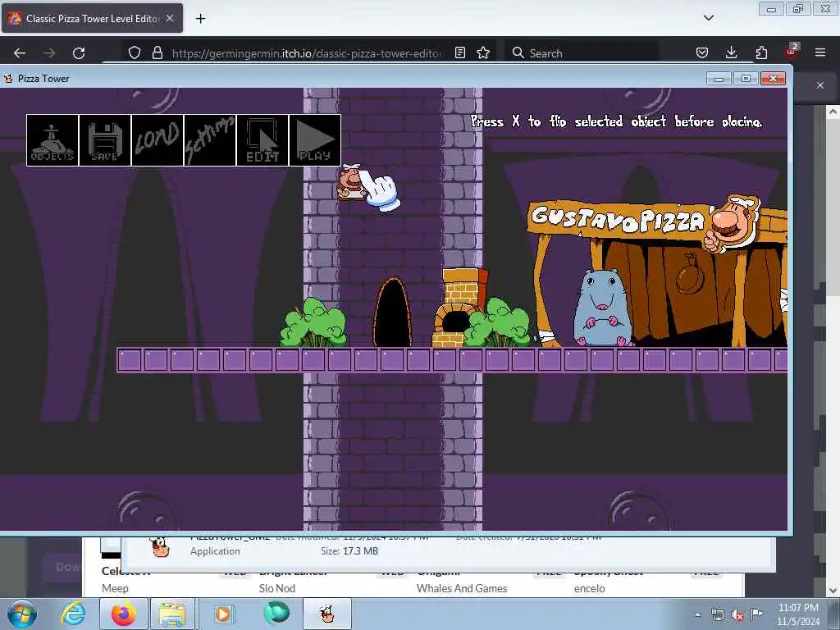Screen dimensions: 840x630
Task: Click the Firefox Search box
Action: pos(582,53)
